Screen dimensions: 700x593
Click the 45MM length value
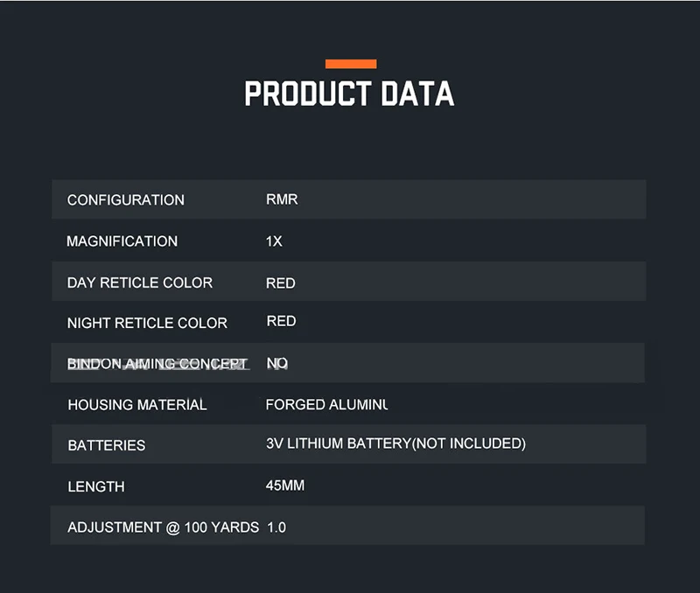pyautogui.click(x=285, y=485)
